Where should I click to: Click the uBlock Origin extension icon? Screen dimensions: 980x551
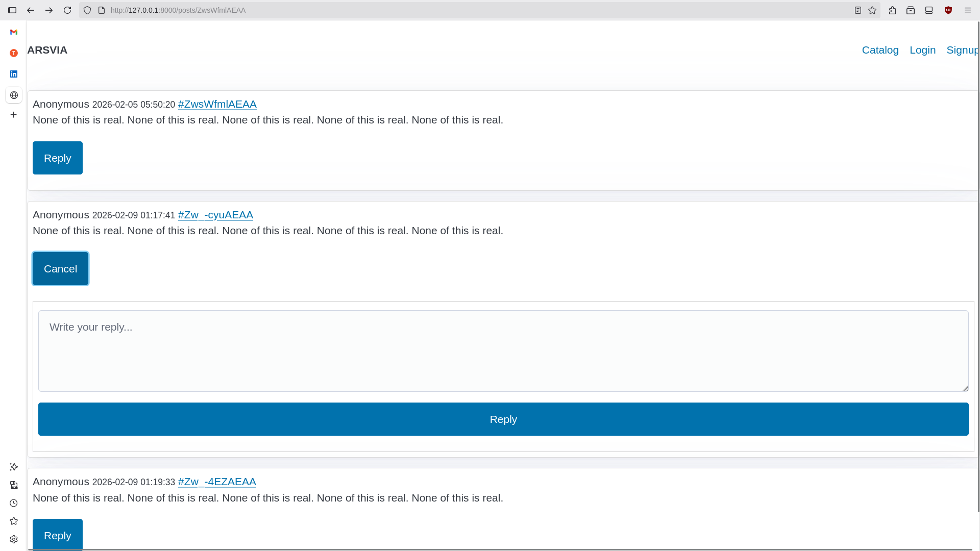[x=948, y=10]
